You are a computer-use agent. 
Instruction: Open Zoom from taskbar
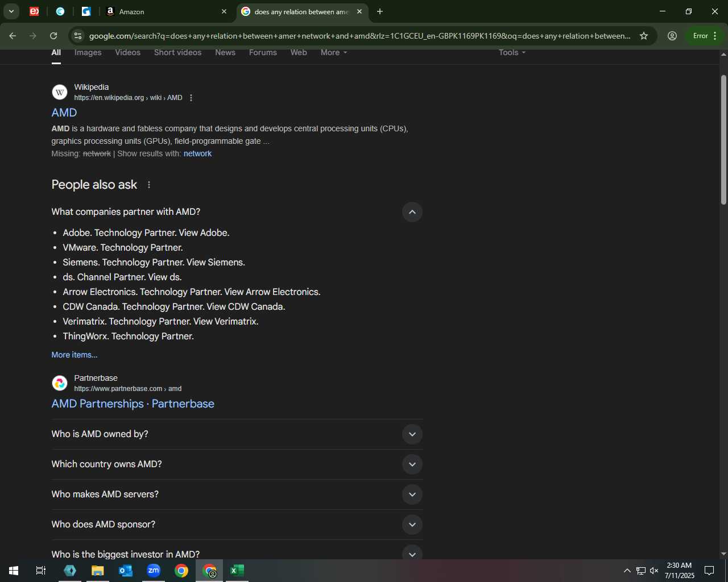[154, 571]
